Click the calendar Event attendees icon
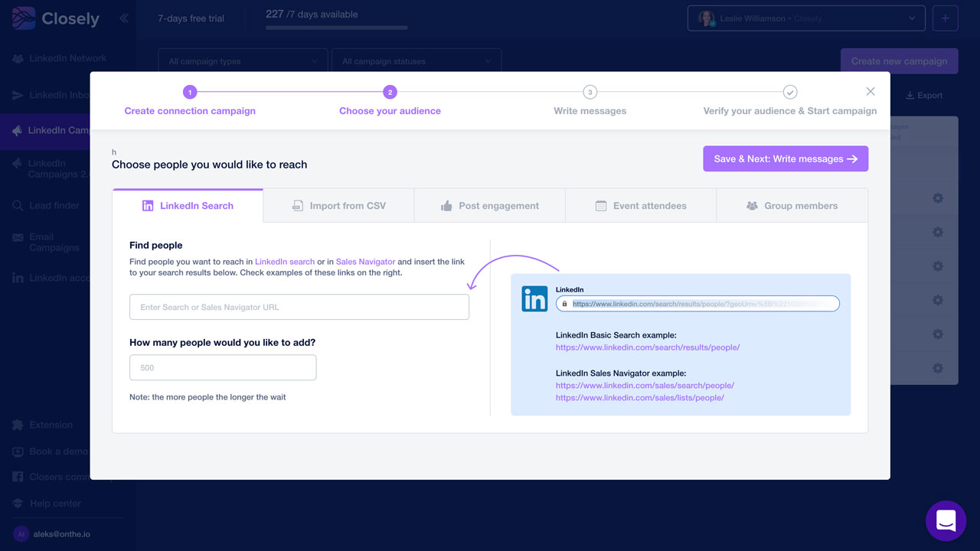The image size is (980, 551). (601, 206)
